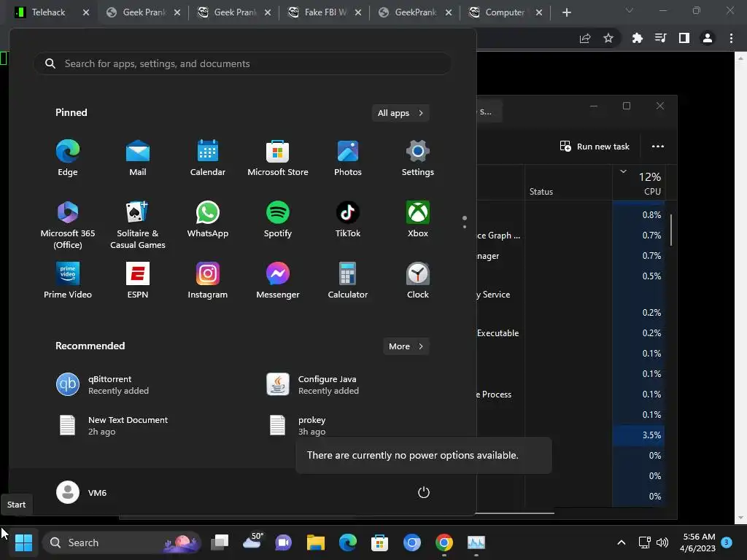This screenshot has height=560, width=747.
Task: Bookmark this page with star icon
Action: [x=608, y=38]
